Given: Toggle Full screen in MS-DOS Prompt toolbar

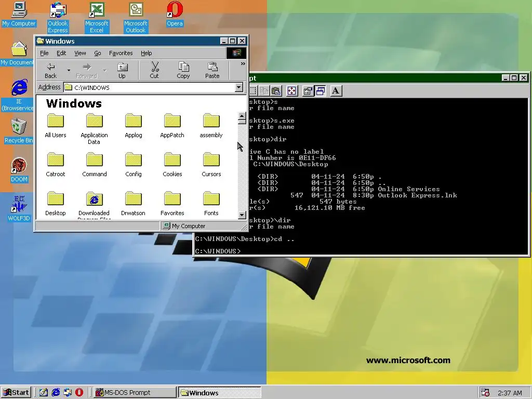Looking at the screenshot, I should click(x=292, y=90).
